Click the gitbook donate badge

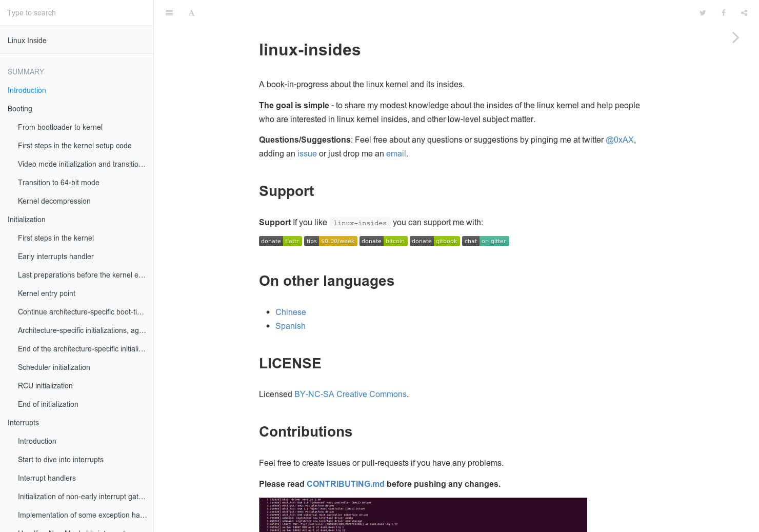tap(434, 241)
